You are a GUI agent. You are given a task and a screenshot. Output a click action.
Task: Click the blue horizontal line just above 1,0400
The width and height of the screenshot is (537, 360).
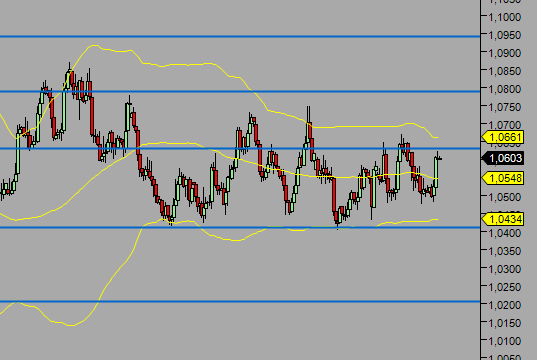click(x=240, y=227)
